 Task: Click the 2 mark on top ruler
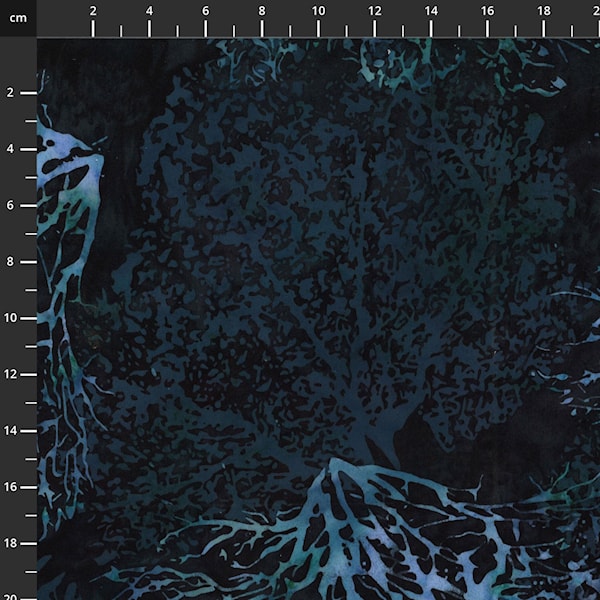93,10
